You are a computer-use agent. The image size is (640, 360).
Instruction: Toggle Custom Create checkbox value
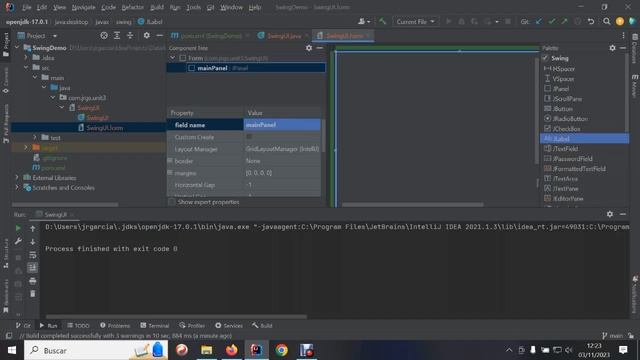coord(249,137)
